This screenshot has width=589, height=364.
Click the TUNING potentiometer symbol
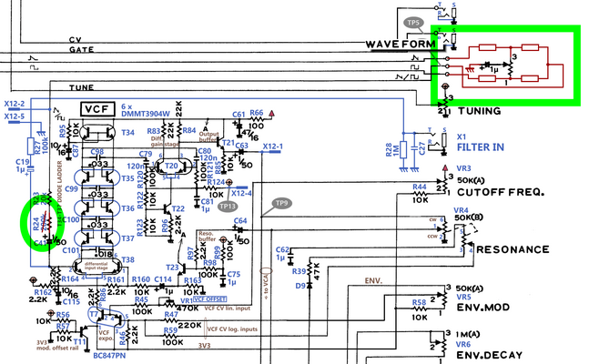(445, 101)
